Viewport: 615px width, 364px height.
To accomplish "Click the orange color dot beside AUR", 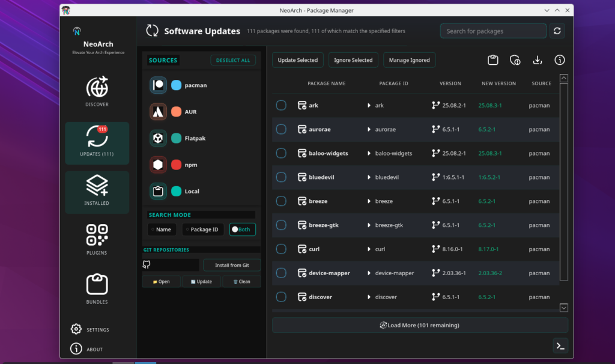I will (x=175, y=111).
